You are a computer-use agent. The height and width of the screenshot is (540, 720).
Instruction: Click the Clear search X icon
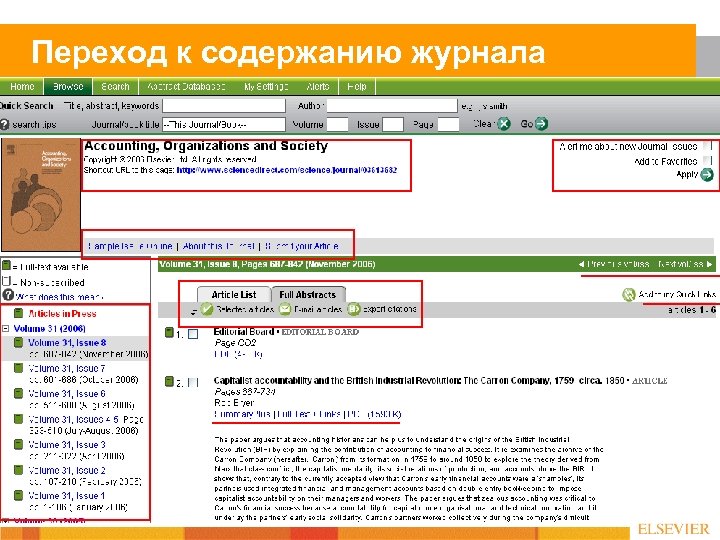(504, 124)
